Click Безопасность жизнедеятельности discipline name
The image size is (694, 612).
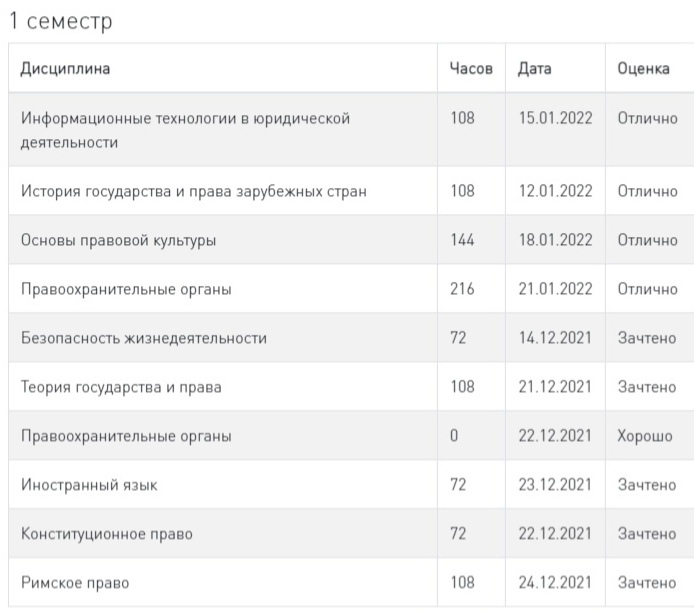pos(144,338)
